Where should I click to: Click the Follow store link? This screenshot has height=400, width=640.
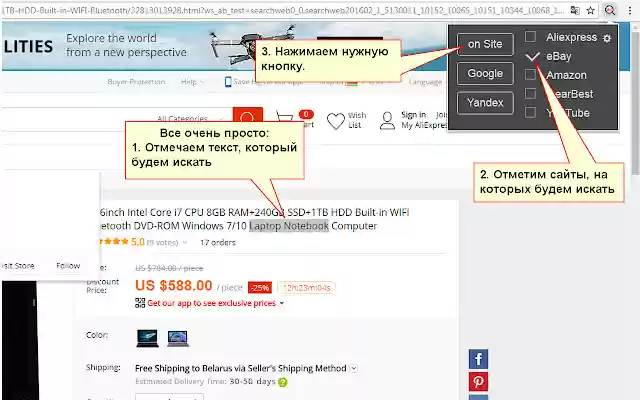(68, 266)
